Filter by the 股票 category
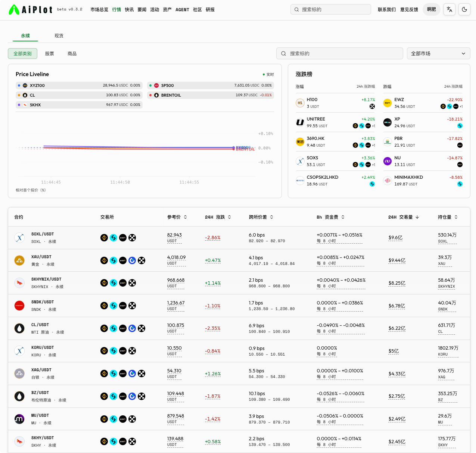Image resolution: width=476 pixels, height=453 pixels. [50, 54]
